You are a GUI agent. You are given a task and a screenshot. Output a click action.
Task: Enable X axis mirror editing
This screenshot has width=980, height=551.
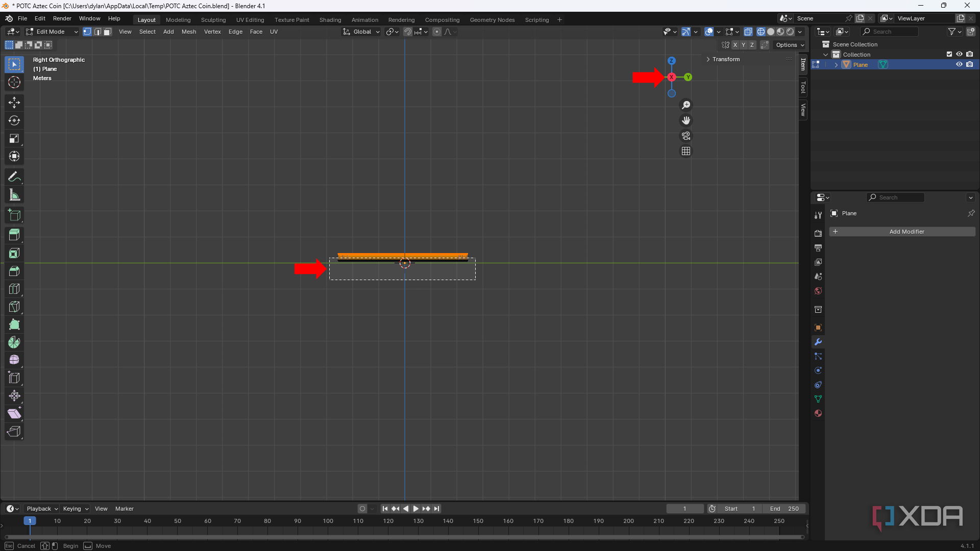tap(735, 45)
